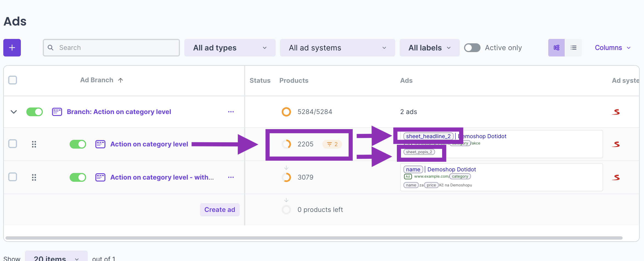Open the All ad types dropdown

point(230,48)
